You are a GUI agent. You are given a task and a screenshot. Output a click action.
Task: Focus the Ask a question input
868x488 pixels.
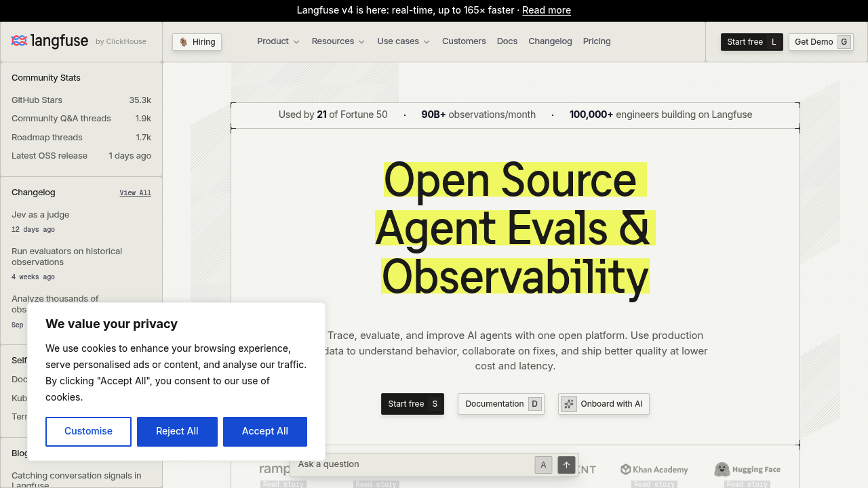click(x=414, y=465)
